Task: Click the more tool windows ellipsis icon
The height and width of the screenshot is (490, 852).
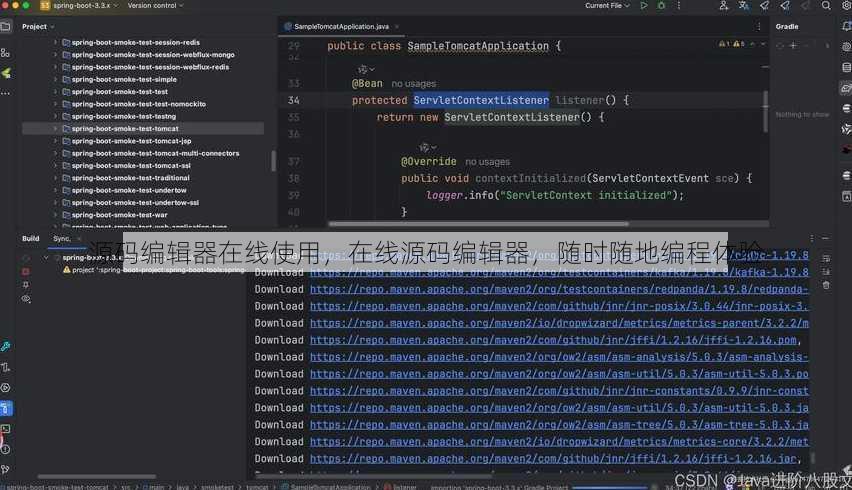Action: tap(5, 93)
